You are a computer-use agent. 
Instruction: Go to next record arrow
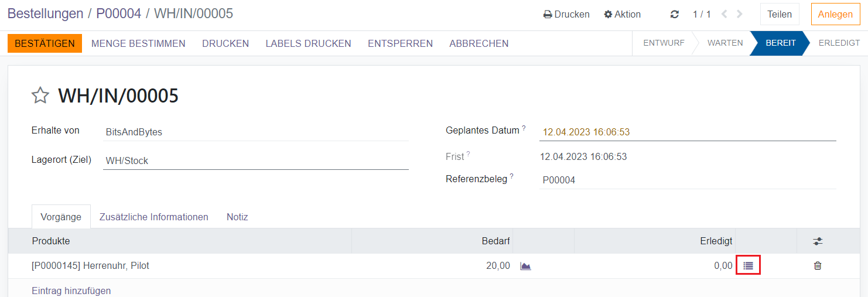(740, 15)
